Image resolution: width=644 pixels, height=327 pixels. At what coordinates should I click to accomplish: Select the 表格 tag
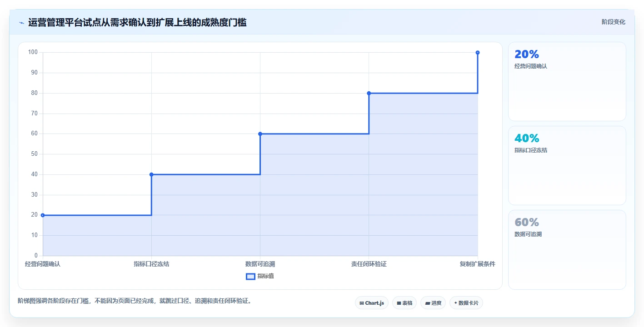404,303
